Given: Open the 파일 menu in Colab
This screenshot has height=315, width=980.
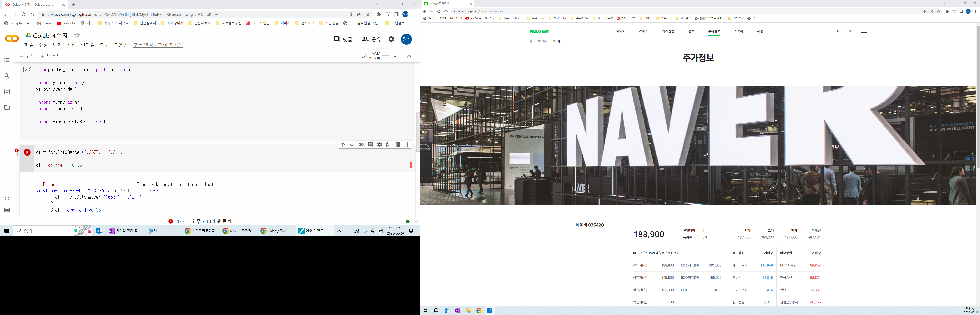Looking at the screenshot, I should tap(29, 45).
